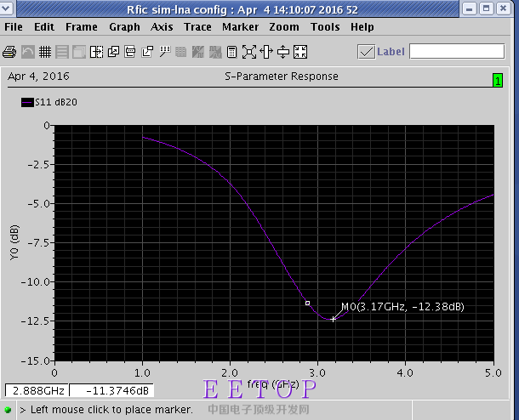Screen dimensions: 519x420
Task: Click the 2.888GHz cursor readout box
Action: 37,390
